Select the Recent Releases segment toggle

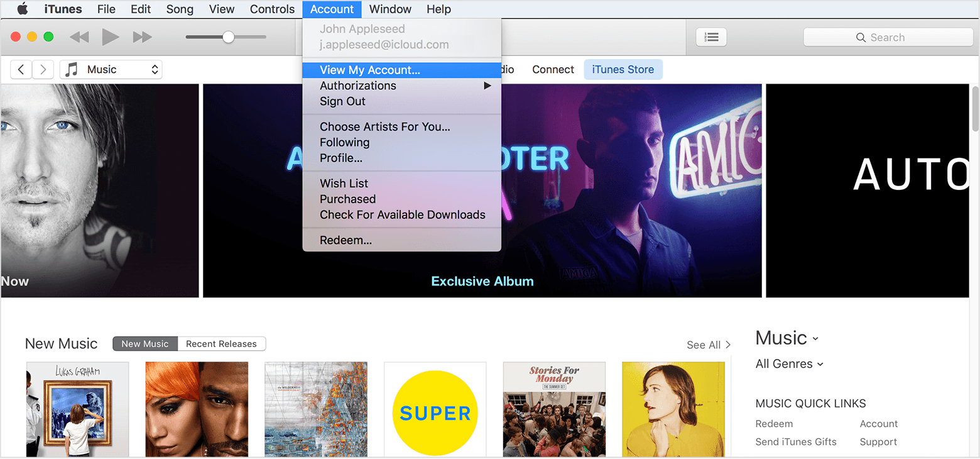click(221, 344)
